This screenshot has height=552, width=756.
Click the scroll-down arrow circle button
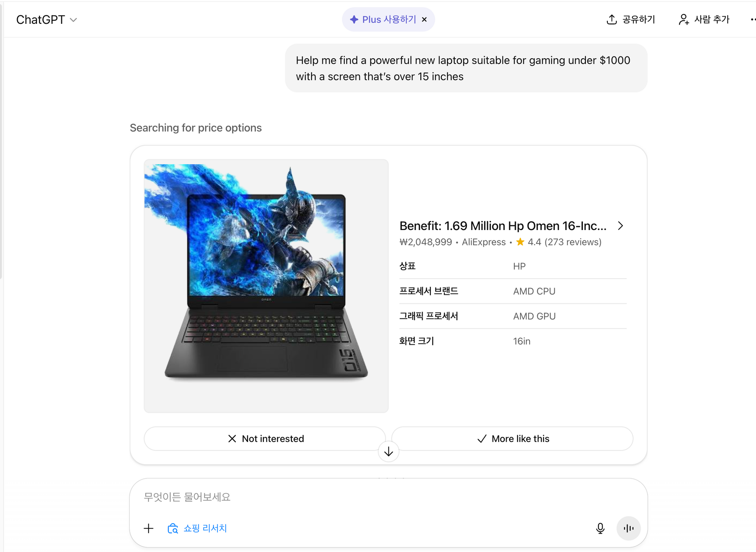[x=389, y=451]
